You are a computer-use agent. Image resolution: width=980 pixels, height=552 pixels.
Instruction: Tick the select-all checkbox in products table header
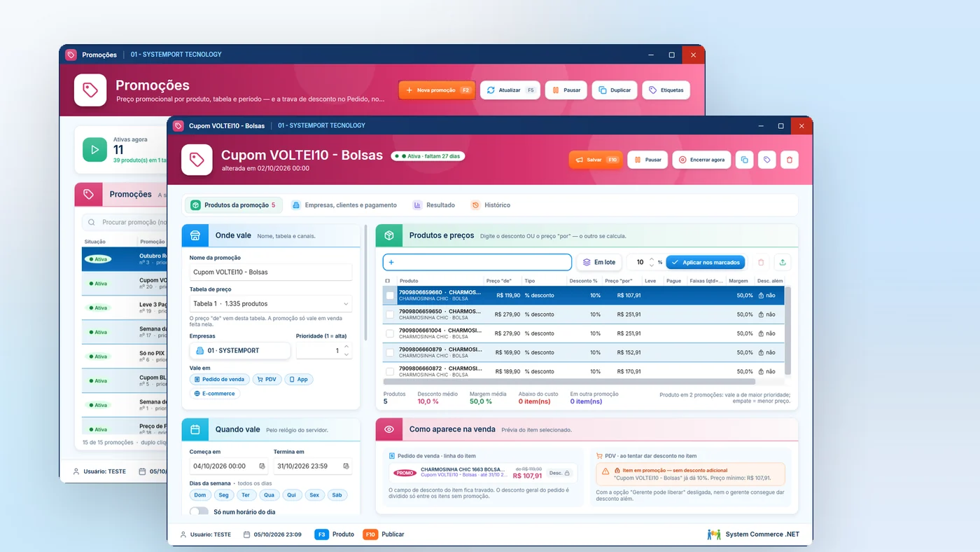(388, 281)
